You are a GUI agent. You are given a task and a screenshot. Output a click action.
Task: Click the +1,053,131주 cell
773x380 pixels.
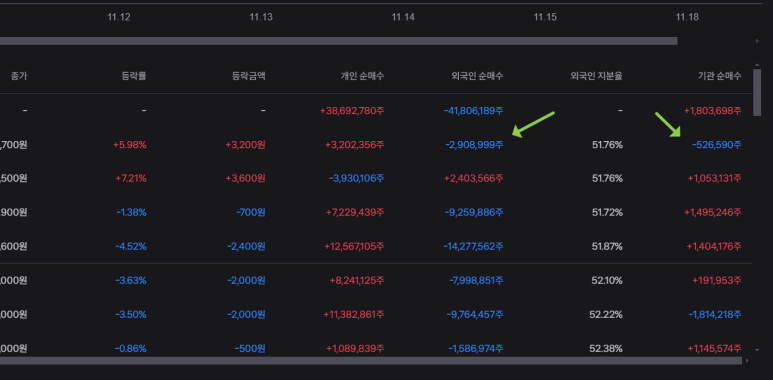pyautogui.click(x=714, y=178)
